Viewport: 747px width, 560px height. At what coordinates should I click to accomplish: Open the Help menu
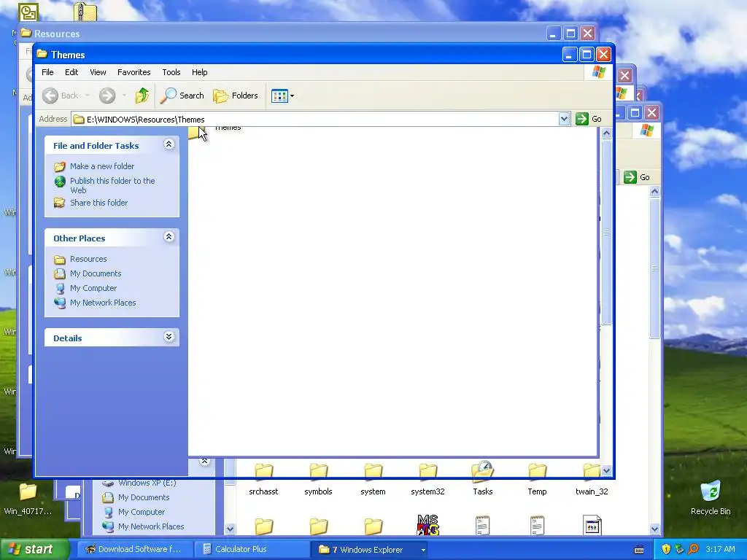pyautogui.click(x=200, y=72)
